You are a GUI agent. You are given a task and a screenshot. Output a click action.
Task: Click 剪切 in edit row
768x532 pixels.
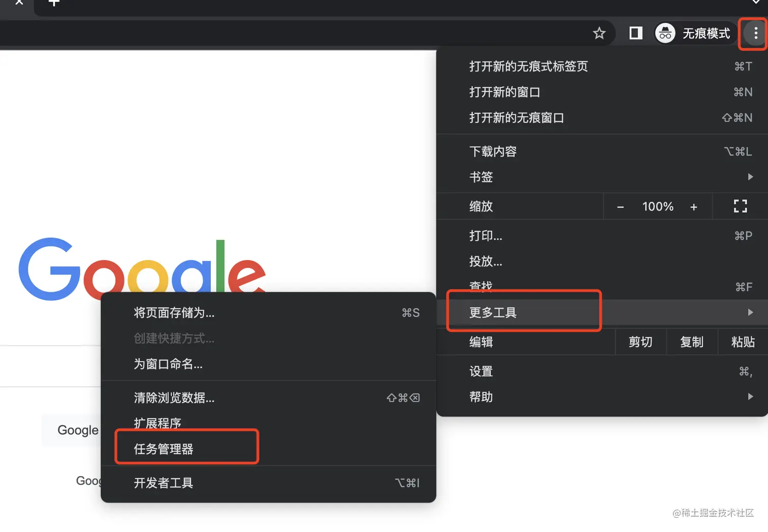(x=641, y=342)
